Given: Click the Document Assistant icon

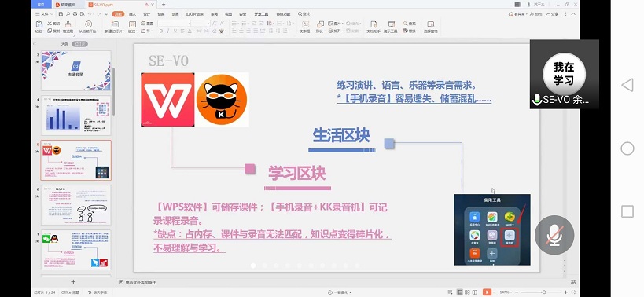Looking at the screenshot, I should [x=374, y=24].
